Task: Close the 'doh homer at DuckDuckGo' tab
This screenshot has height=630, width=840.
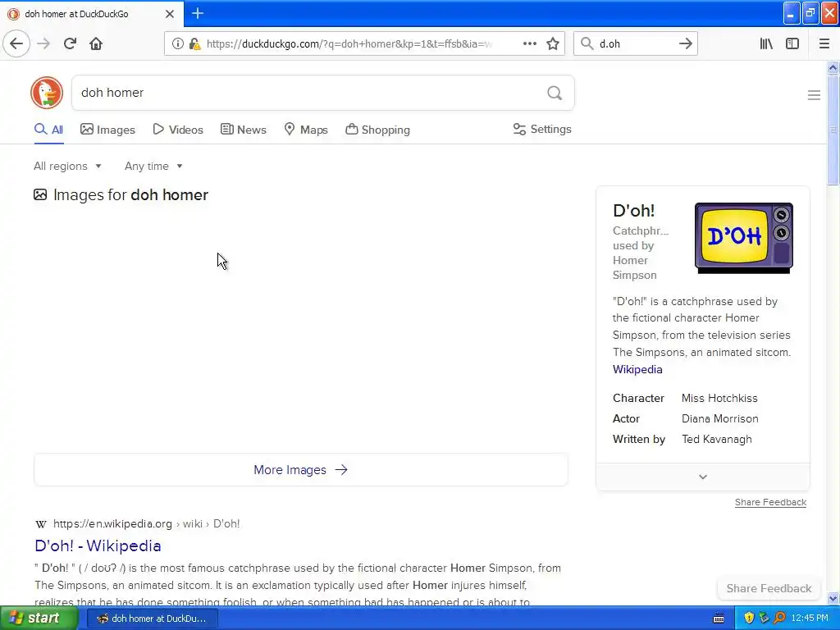Action: pos(169,14)
